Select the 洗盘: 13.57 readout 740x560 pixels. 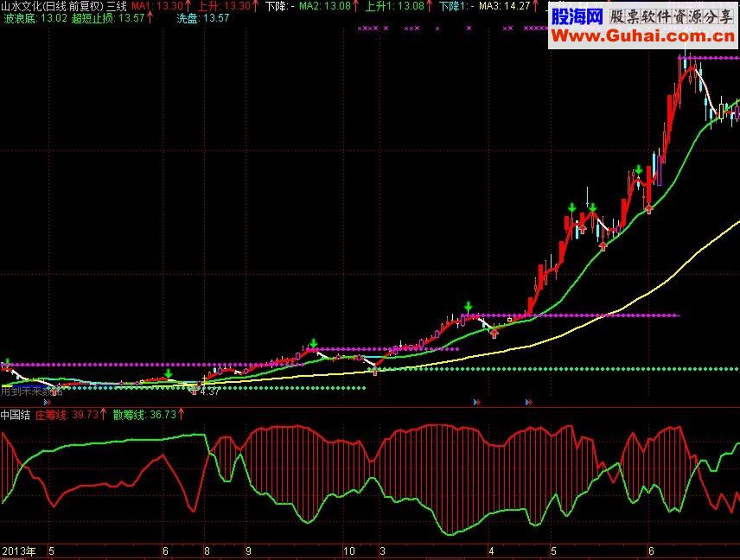pos(203,18)
